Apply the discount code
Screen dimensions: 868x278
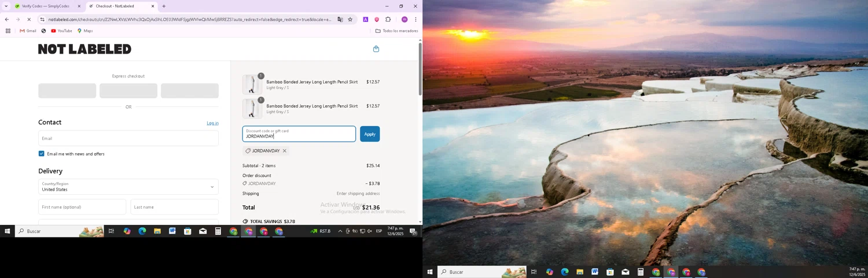coord(370,134)
